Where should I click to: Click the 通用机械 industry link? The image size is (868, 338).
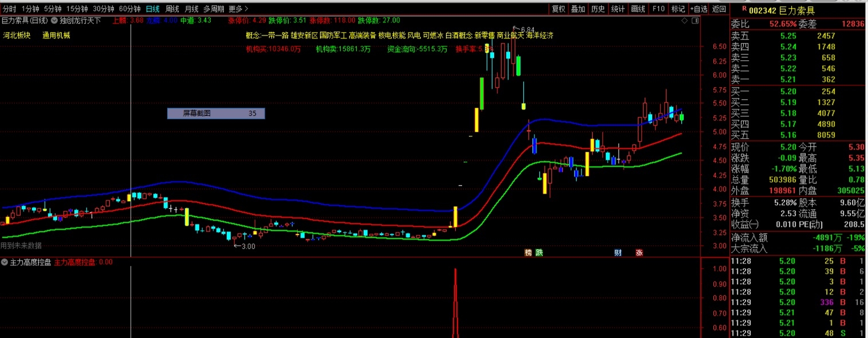pyautogui.click(x=56, y=36)
